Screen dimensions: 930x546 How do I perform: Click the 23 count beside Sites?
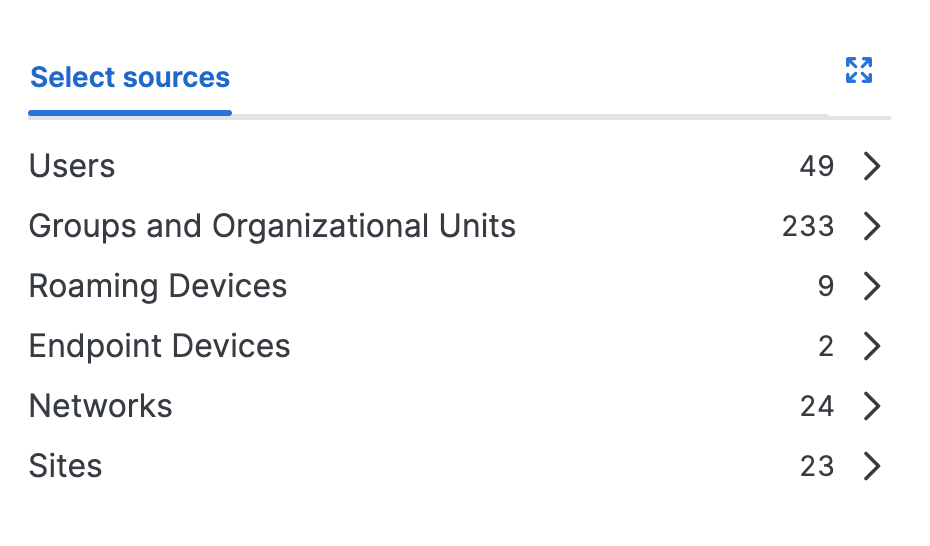(817, 466)
